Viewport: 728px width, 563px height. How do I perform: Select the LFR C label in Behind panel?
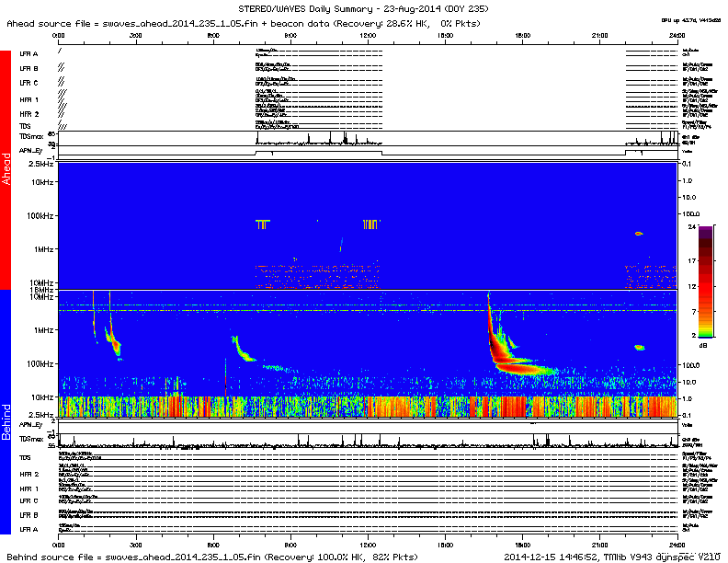pos(28,500)
